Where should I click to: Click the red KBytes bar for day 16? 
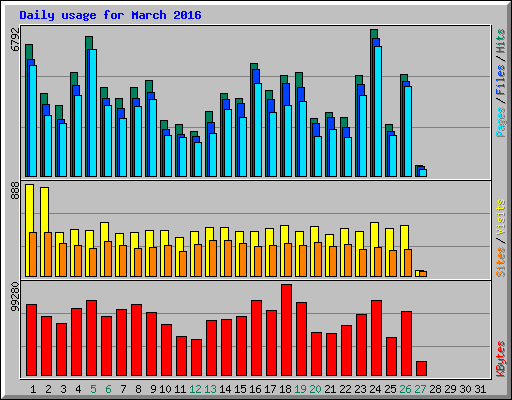pyautogui.click(x=256, y=338)
